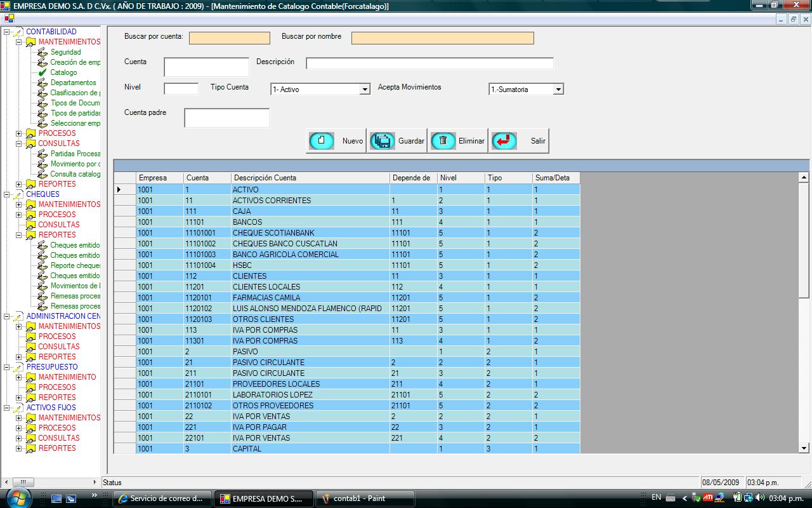Open Consulta catalog tree item
The image size is (812, 508).
point(75,174)
